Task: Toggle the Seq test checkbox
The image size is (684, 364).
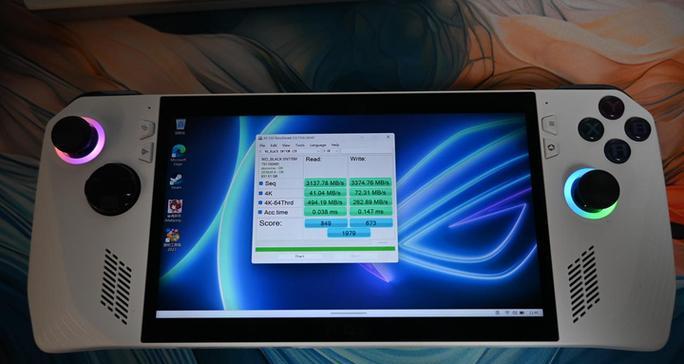Action: pos(261,183)
